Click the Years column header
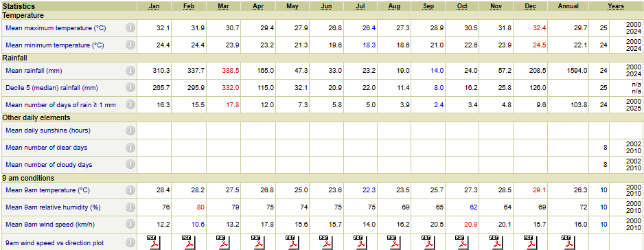The image size is (644, 250). [x=616, y=6]
